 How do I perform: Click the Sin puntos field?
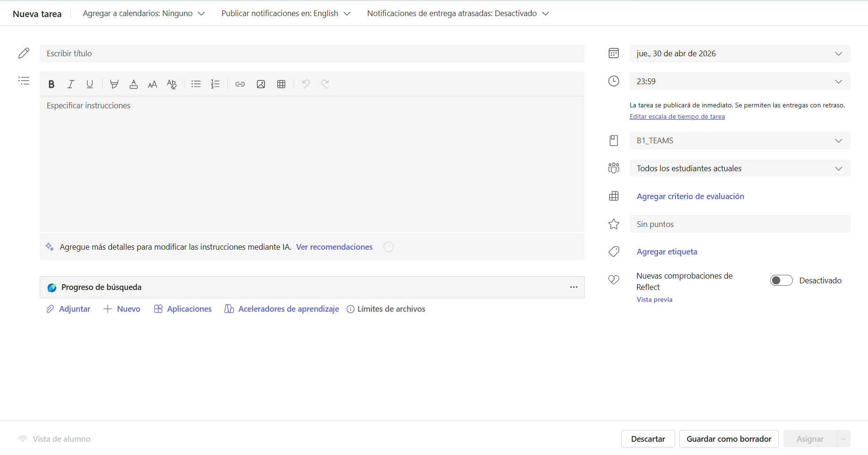click(x=740, y=224)
